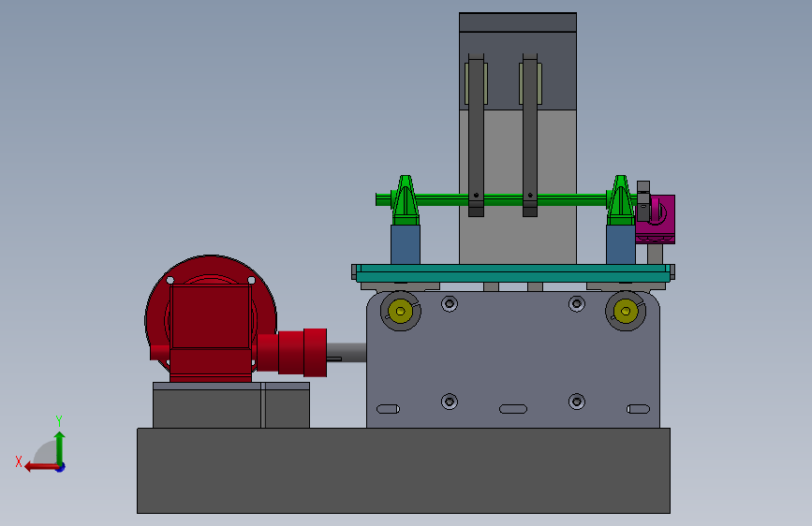Select the teal horizontal table plate
Screen dimensions: 812x526
tap(512, 273)
